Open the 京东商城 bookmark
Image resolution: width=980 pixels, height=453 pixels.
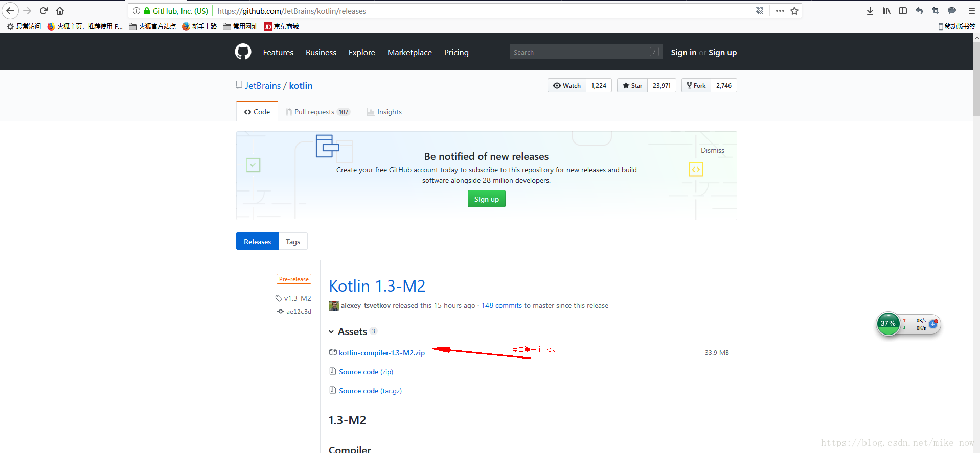(281, 27)
